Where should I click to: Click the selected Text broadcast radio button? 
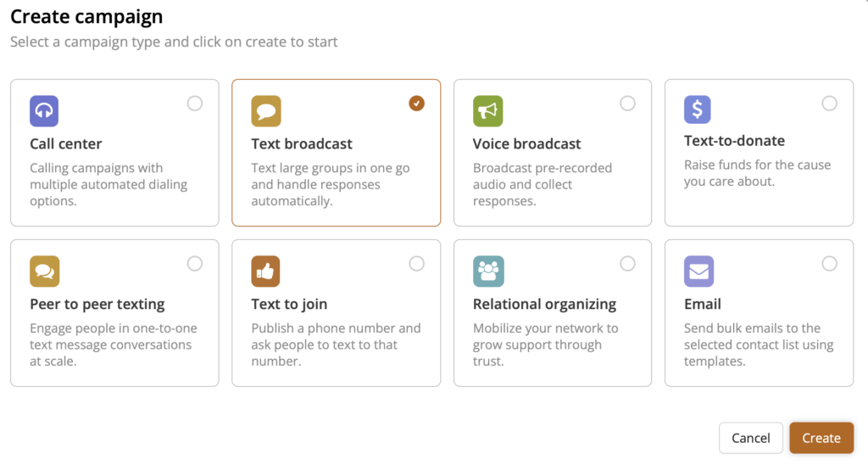click(x=416, y=104)
